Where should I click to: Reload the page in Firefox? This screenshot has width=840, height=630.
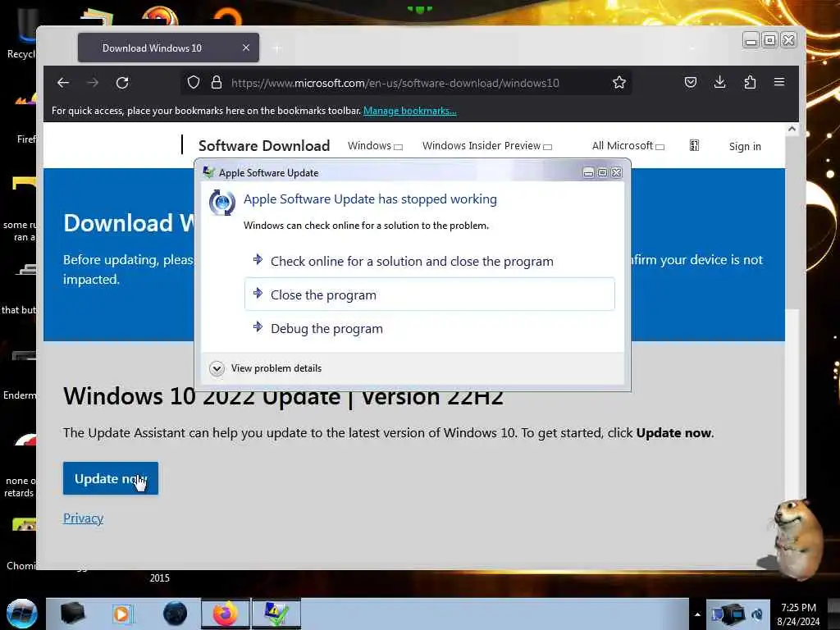coord(122,83)
